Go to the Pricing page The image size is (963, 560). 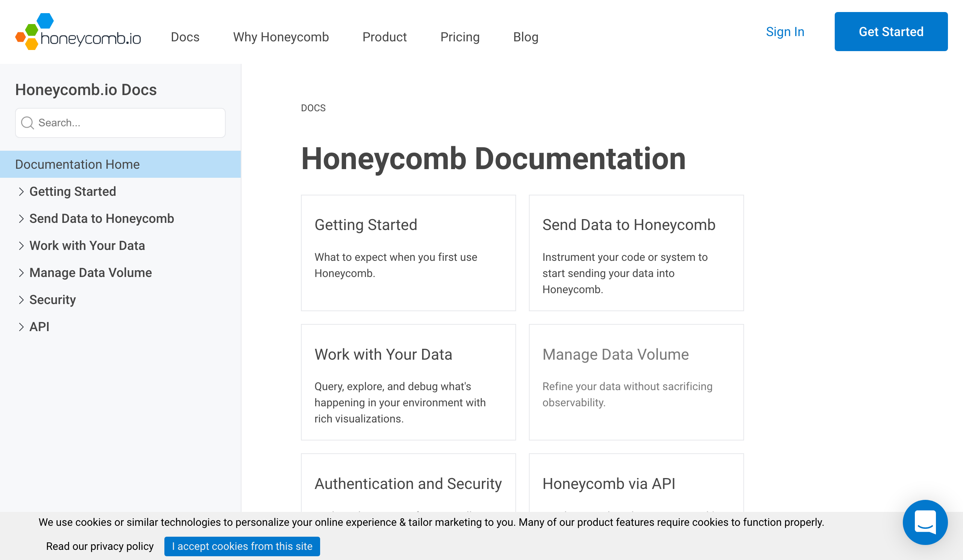tap(460, 37)
